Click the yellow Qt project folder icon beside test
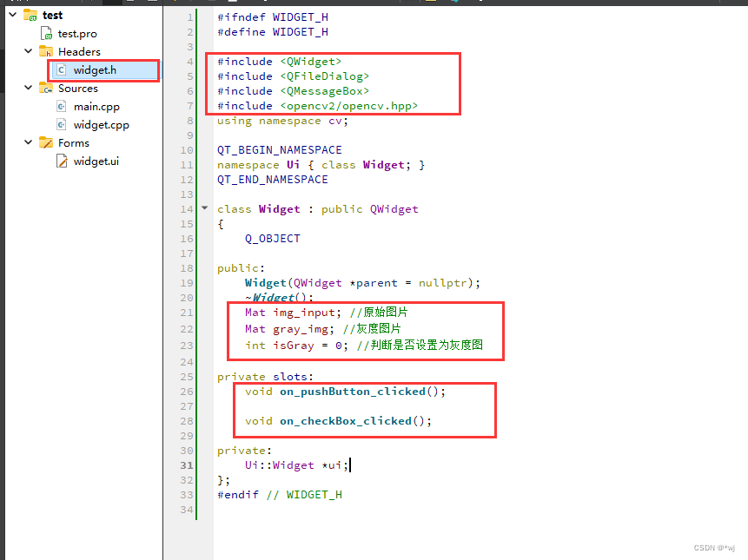This screenshot has height=560, width=748. coord(30,14)
